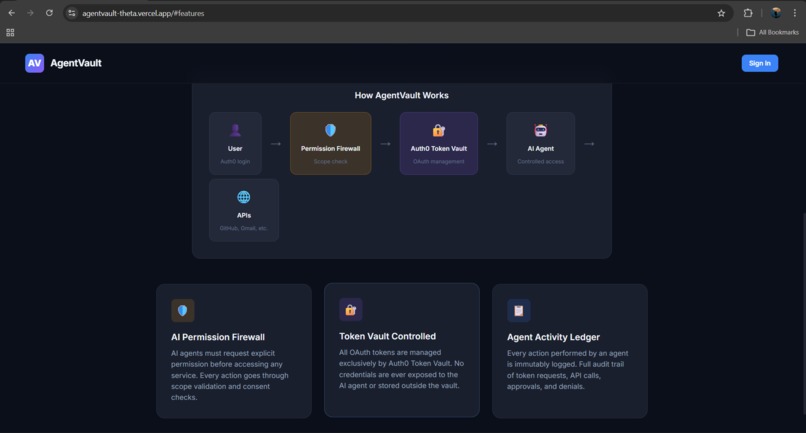Click the globe icon in the APIs step
The width and height of the screenshot is (806, 433).
[x=244, y=197]
